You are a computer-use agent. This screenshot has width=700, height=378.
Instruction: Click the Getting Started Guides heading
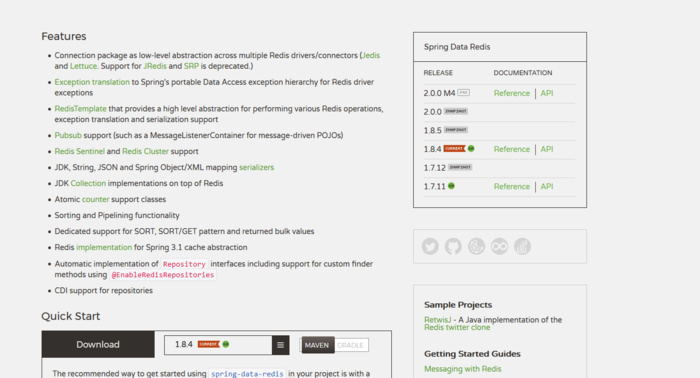(x=472, y=354)
